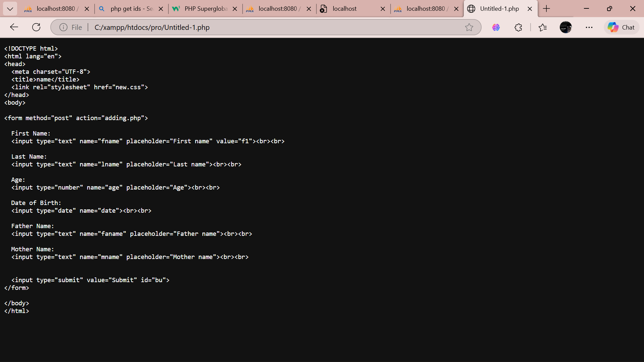The width and height of the screenshot is (644, 362).
Task: Open Settings and more ellipsis menu
Action: (x=589, y=27)
